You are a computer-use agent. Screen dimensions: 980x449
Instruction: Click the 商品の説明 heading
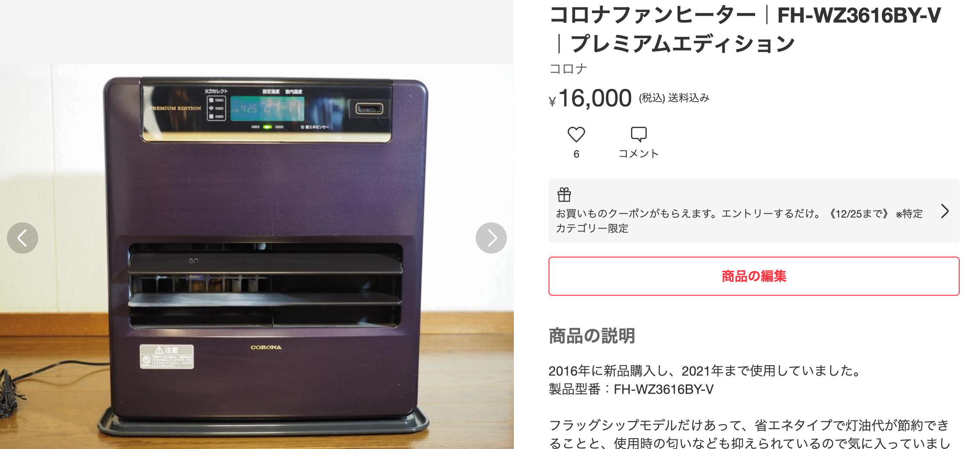coord(592,336)
